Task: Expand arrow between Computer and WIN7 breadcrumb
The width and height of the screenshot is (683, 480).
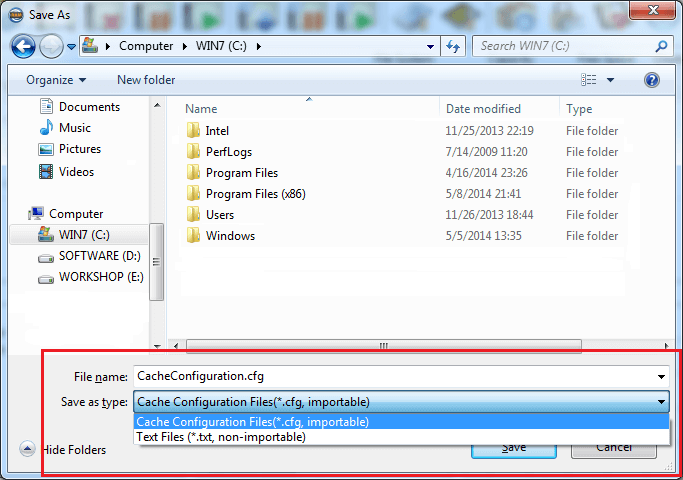Action: pyautogui.click(x=185, y=46)
